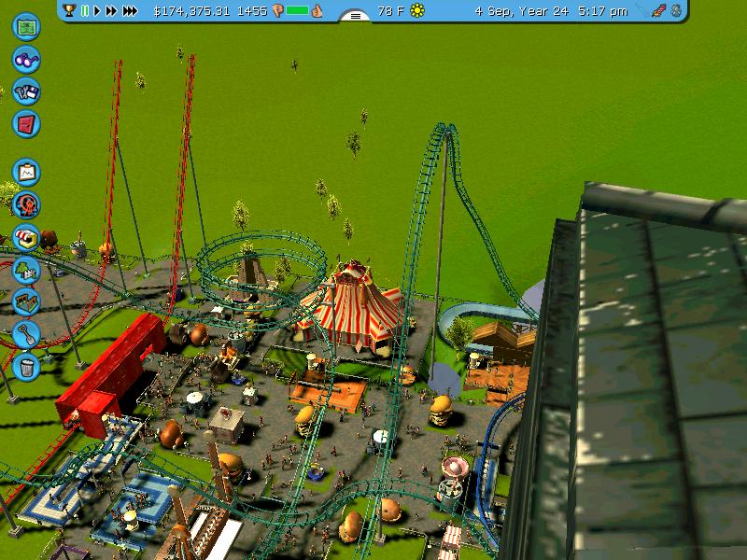Open game options and save menu
This screenshot has width=747, height=560.
tap(26, 91)
